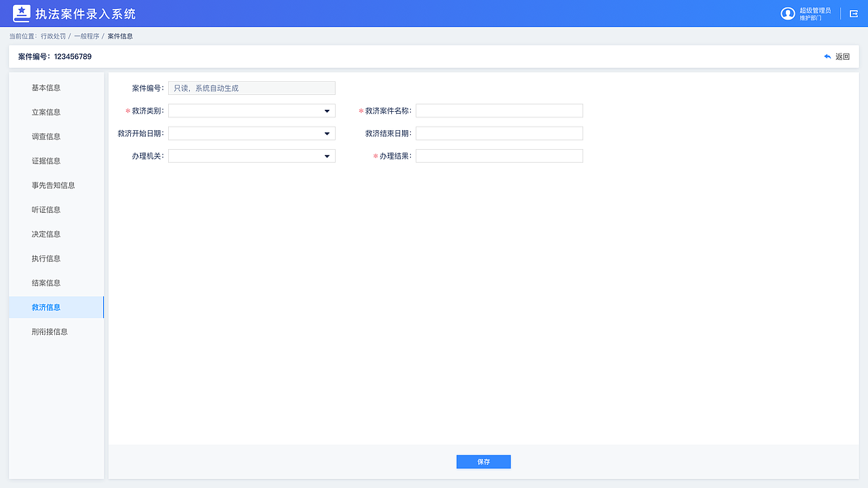Click the 案件编号: 123456789 header text

pos(55,57)
